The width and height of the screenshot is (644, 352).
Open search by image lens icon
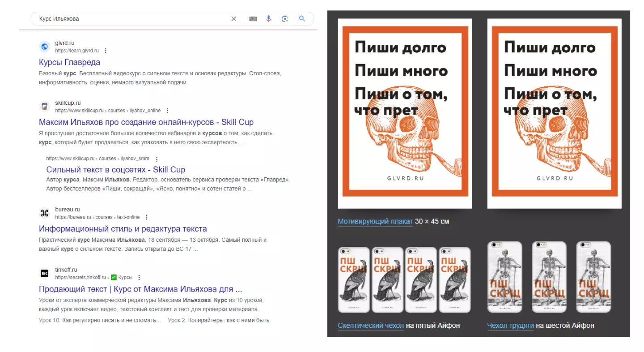(x=285, y=19)
